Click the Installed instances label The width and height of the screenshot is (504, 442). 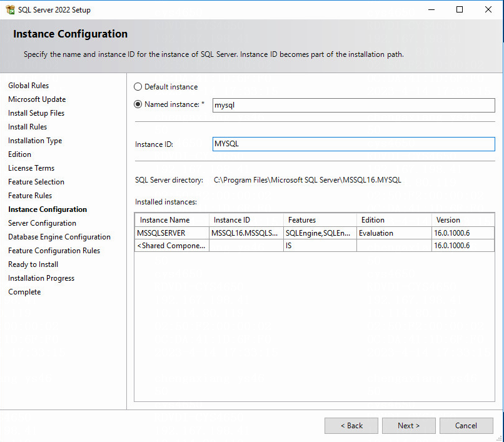coord(166,202)
